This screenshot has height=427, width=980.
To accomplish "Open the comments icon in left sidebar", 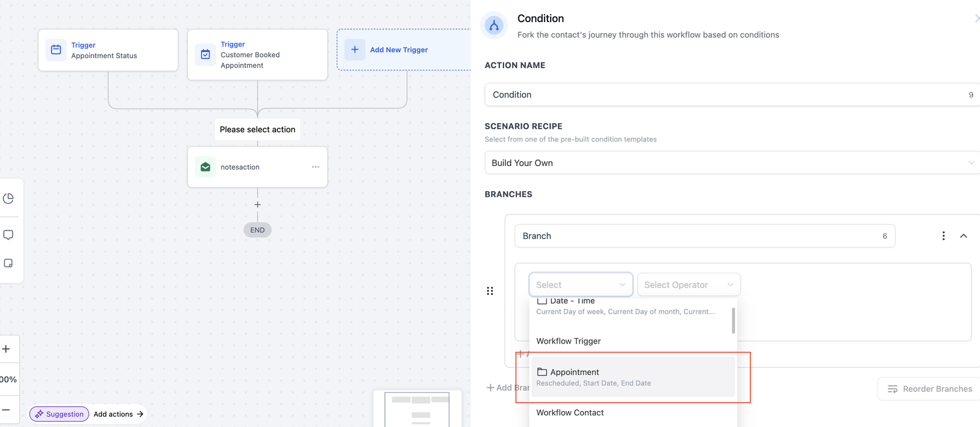I will click(x=9, y=235).
